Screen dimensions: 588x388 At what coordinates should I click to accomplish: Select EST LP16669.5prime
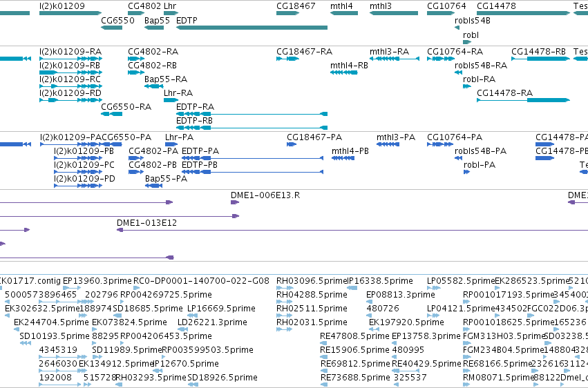click(x=221, y=308)
